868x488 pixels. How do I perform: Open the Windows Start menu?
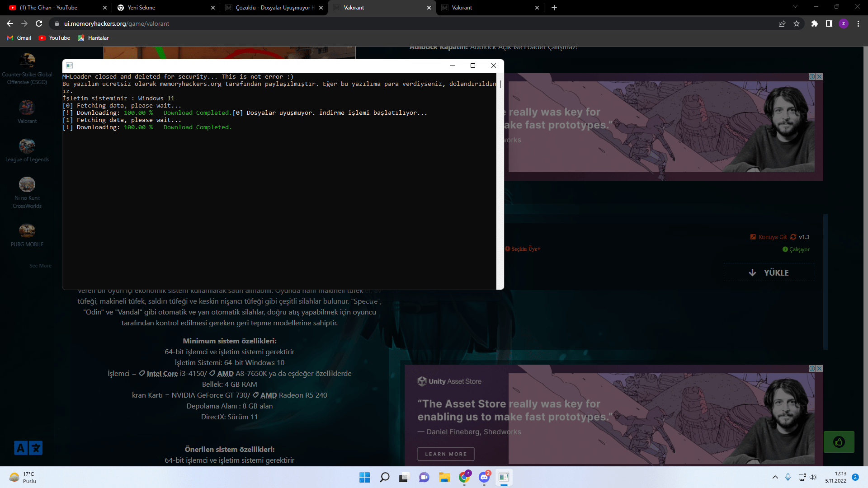pyautogui.click(x=364, y=477)
